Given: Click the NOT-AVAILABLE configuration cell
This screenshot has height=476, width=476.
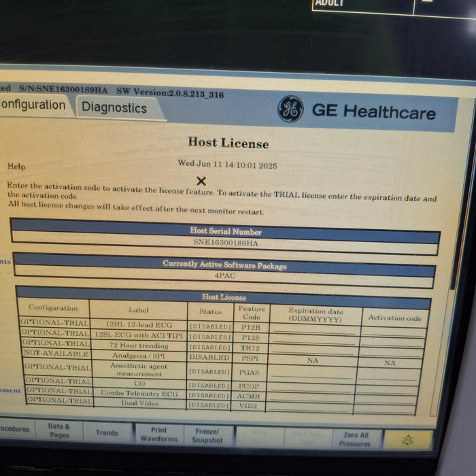Looking at the screenshot, I should tap(56, 353).
